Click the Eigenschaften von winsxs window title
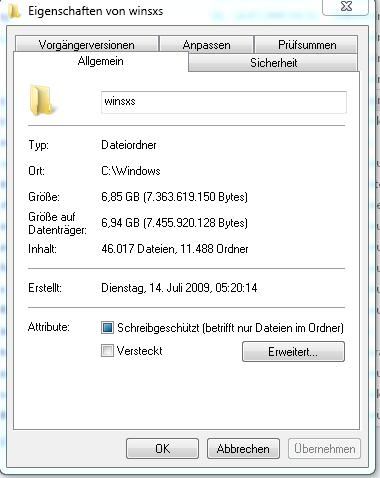Image resolution: width=380 pixels, height=478 pixels. tap(96, 11)
